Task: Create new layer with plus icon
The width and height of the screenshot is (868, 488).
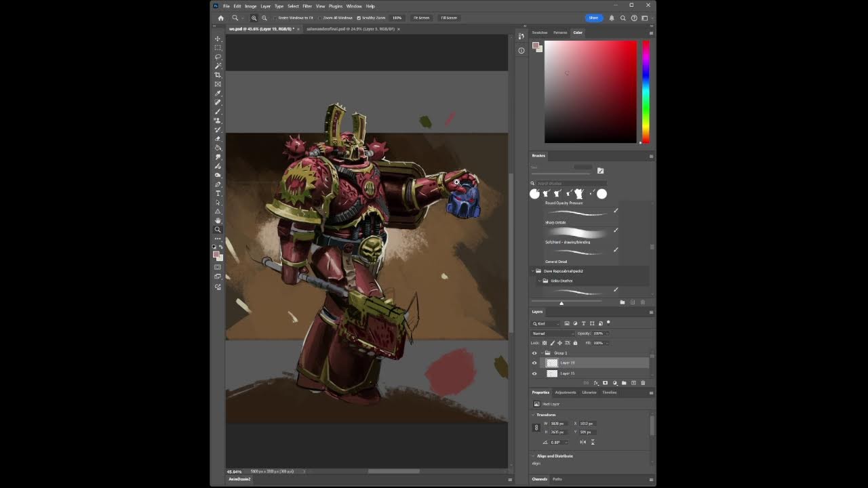Action: click(633, 383)
